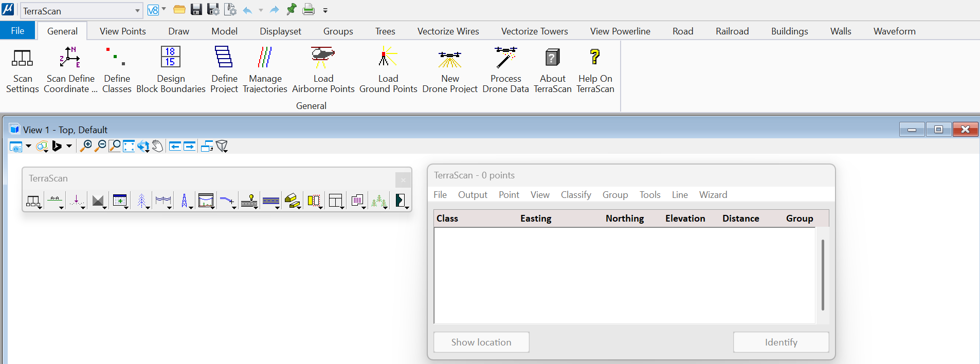
Task: Switch to the Vectorize Towers tab
Action: (x=534, y=31)
